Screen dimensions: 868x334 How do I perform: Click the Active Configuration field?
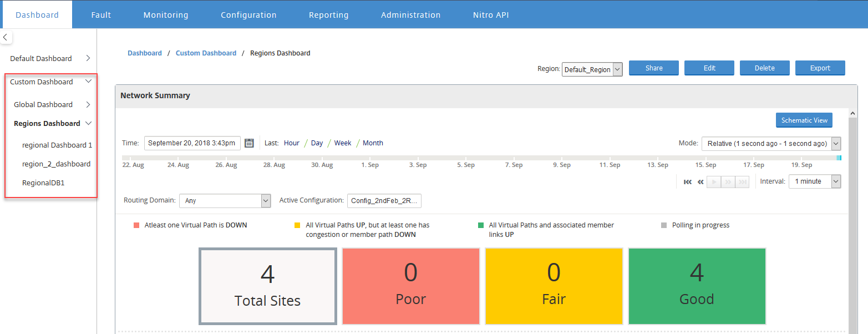point(384,201)
